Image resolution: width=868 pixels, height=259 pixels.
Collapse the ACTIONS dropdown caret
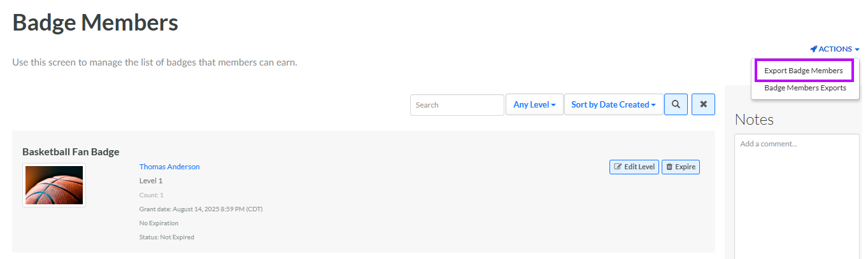[857, 50]
